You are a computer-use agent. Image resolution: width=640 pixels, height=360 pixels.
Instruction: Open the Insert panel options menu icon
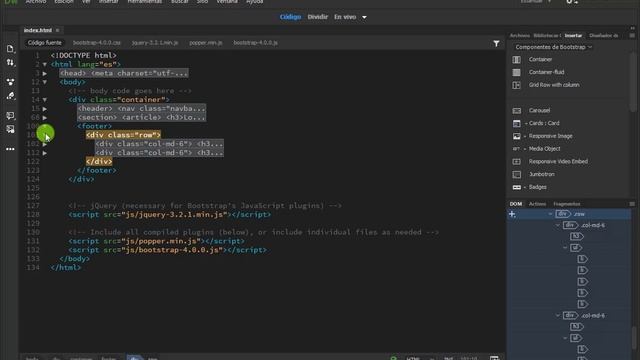632,36
